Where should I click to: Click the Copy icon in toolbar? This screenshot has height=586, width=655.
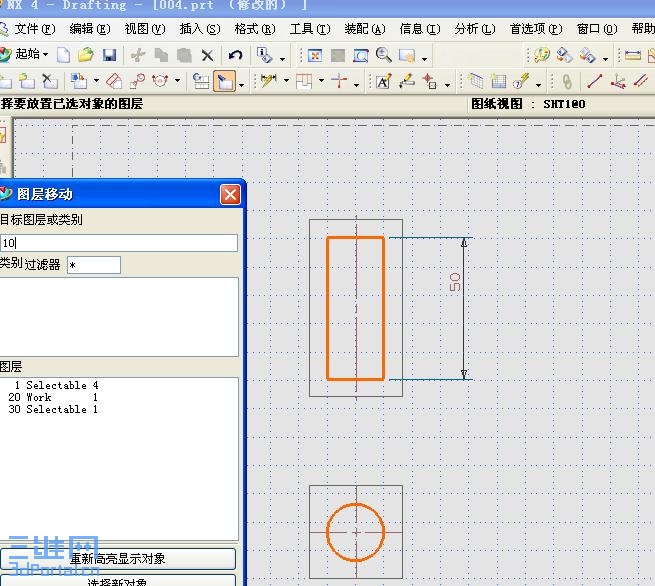[x=161, y=55]
